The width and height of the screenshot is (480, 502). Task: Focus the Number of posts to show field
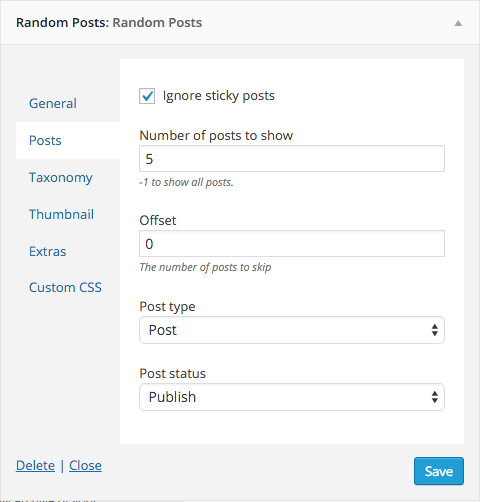[x=292, y=159]
